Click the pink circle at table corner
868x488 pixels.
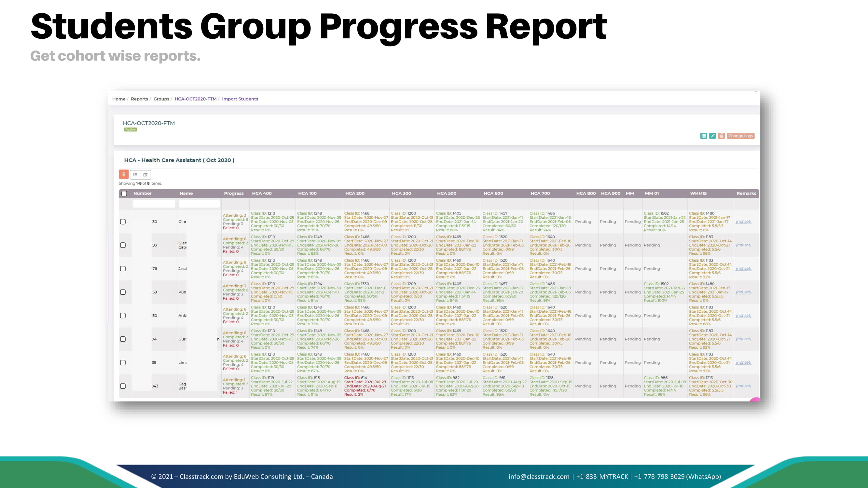(755, 400)
